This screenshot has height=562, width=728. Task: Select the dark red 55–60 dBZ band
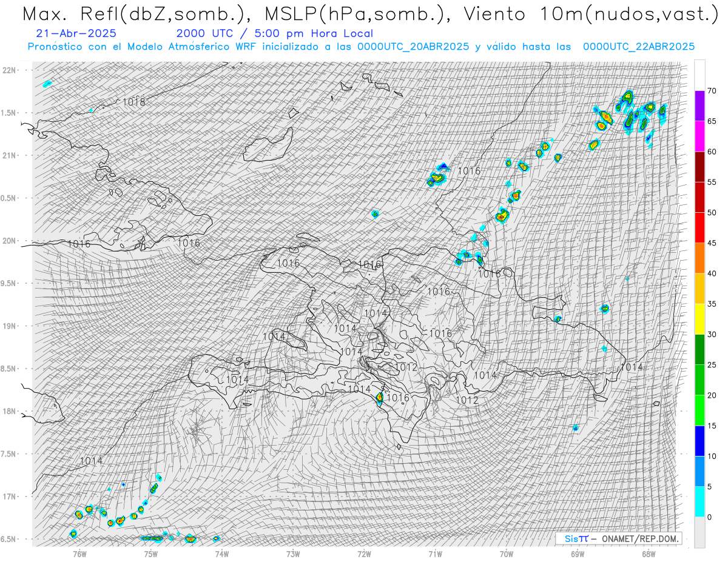point(699,167)
